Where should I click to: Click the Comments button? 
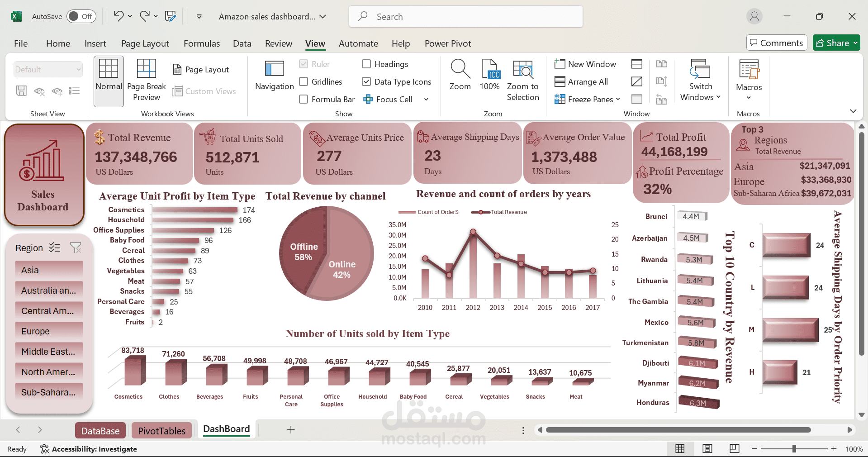point(777,43)
